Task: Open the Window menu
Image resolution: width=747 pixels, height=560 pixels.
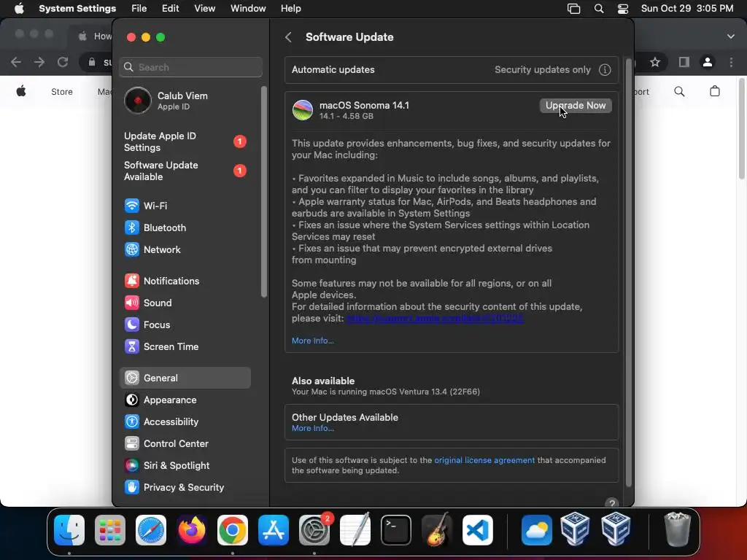Action: [x=248, y=9]
